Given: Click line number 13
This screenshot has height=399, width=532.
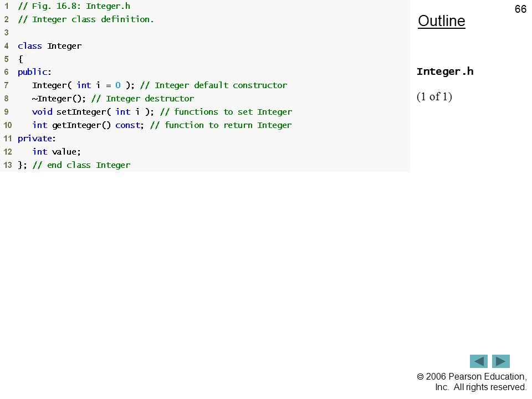Looking at the screenshot, I should (x=7, y=165).
